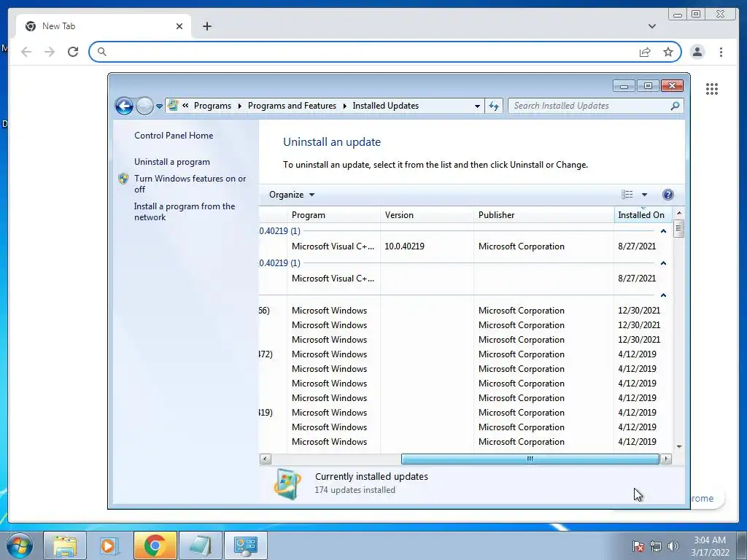Open the Google apps grid
The height and width of the screenshot is (560, 747).
click(x=712, y=88)
